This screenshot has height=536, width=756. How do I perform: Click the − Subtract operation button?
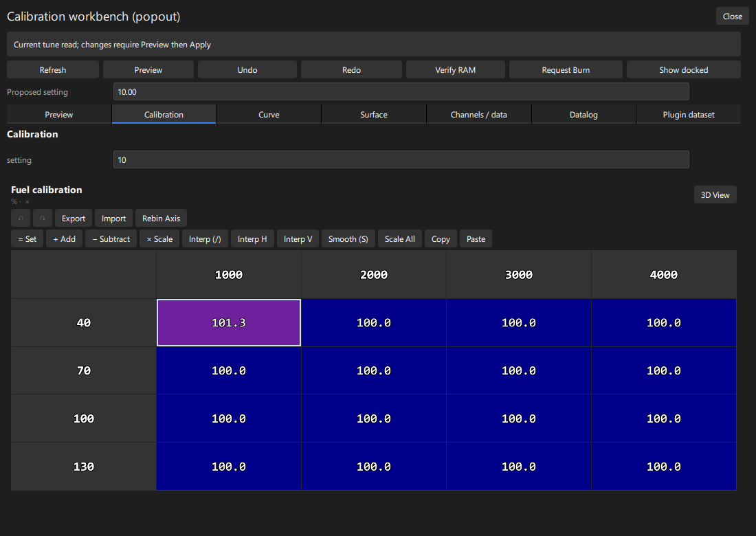(x=111, y=239)
